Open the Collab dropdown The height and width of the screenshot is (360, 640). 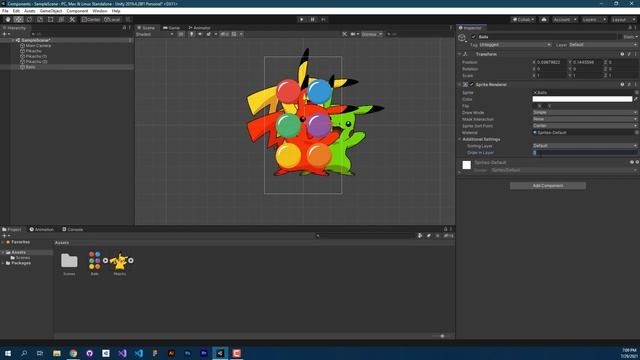(523, 19)
